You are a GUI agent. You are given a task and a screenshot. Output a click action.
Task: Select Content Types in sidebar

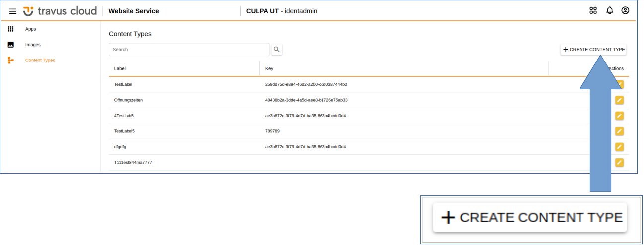click(40, 61)
